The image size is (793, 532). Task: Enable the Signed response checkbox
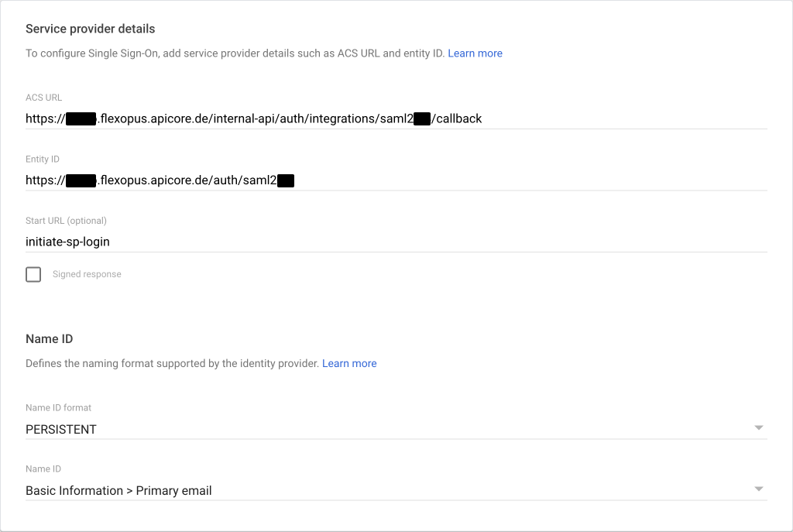[33, 274]
